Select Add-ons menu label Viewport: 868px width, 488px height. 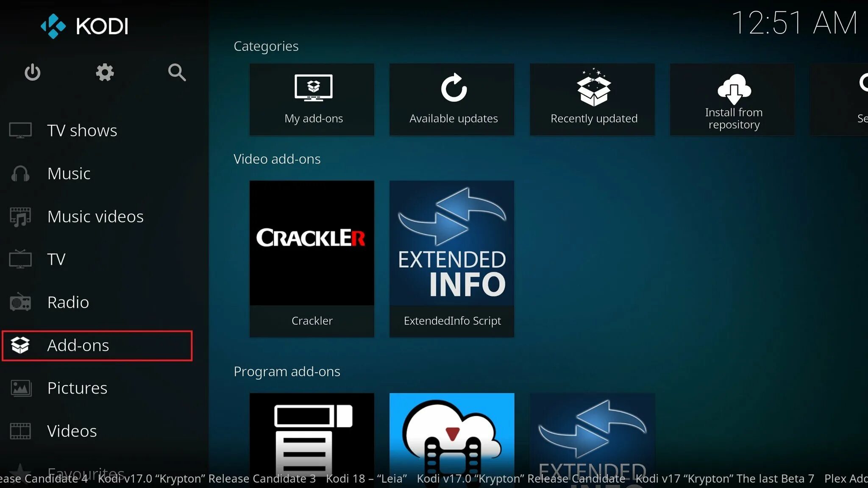(78, 345)
